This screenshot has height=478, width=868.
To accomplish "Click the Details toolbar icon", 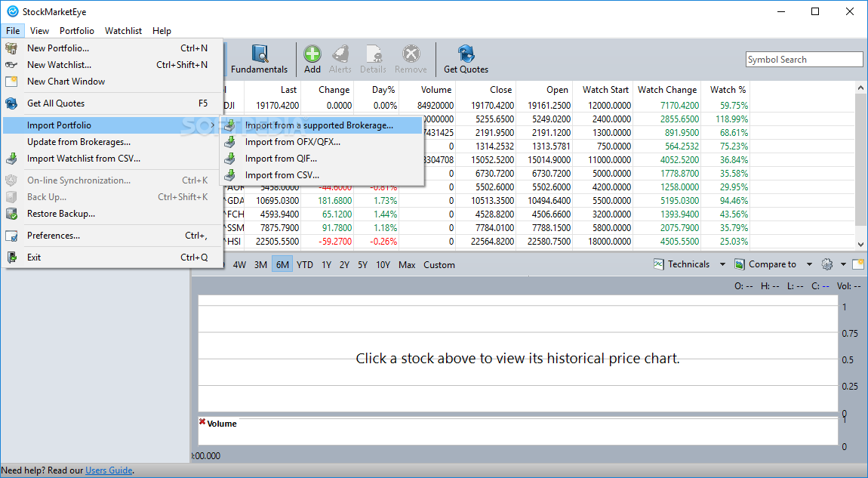I will (x=373, y=54).
